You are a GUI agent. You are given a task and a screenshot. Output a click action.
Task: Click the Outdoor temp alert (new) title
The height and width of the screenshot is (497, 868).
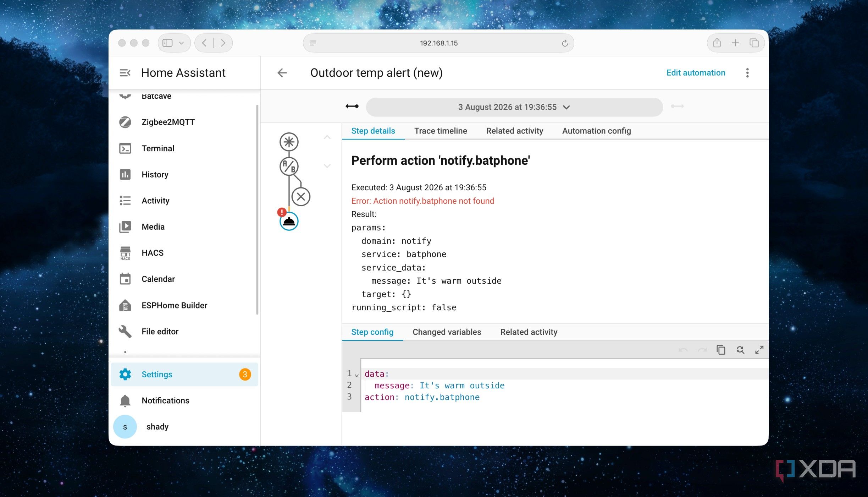pyautogui.click(x=376, y=73)
